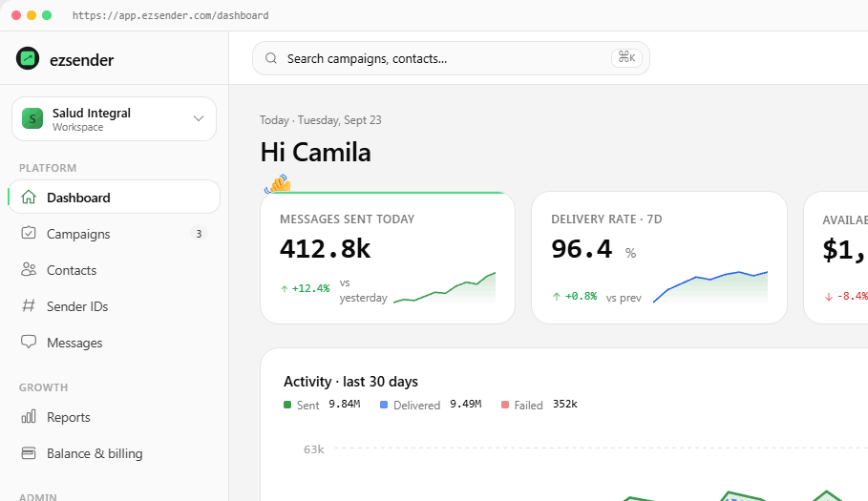This screenshot has width=868, height=501.
Task: Click the green up arrow beside +0.8%
Action: pyautogui.click(x=557, y=297)
